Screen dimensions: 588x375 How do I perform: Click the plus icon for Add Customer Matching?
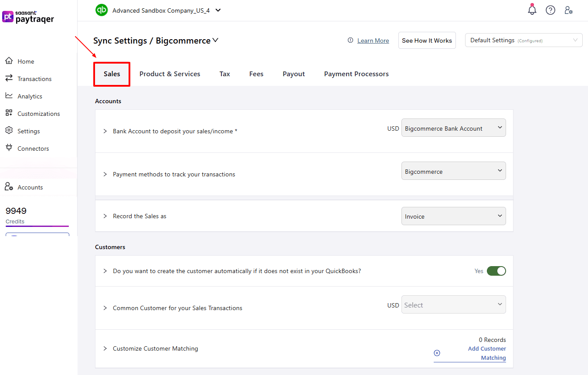[437, 353]
